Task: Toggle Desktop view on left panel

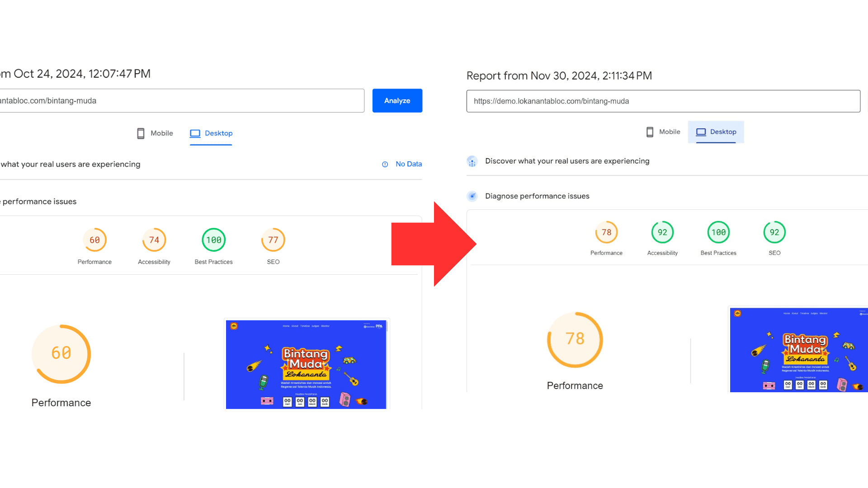Action: 210,133
